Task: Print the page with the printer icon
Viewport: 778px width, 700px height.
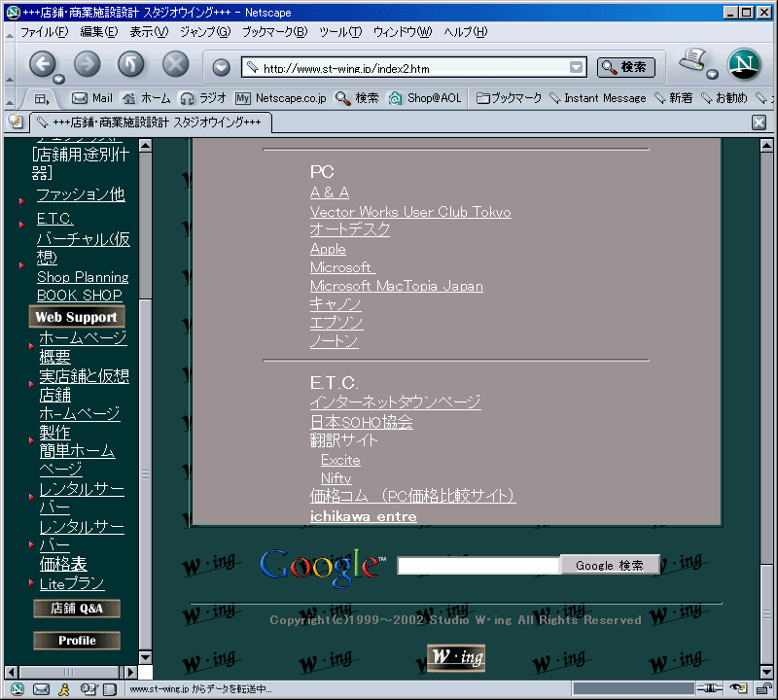Action: click(692, 60)
